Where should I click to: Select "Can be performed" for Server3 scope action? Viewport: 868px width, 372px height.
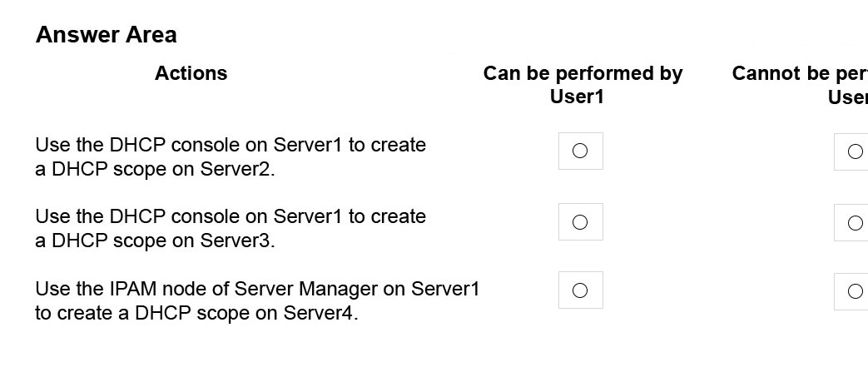point(580,222)
